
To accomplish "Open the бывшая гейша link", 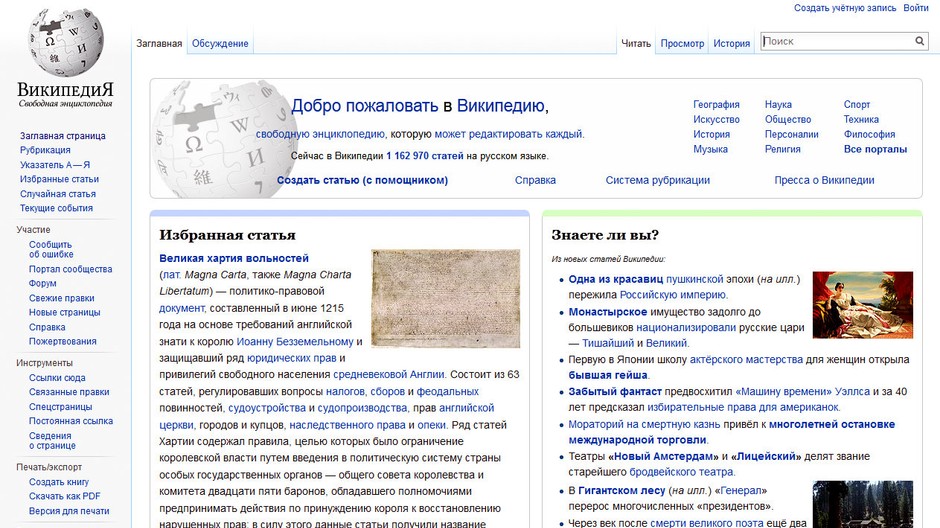I will click(608, 375).
